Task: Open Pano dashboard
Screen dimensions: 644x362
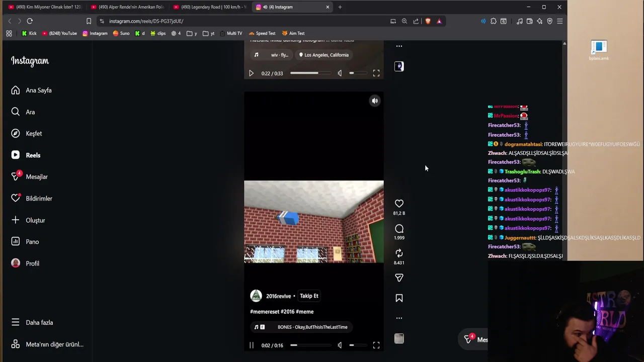Action: (x=25, y=242)
